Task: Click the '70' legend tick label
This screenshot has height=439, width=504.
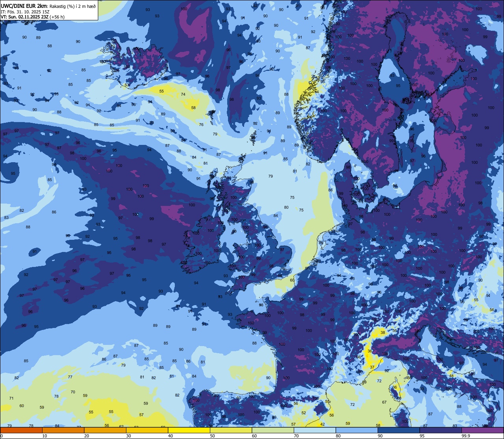Action: pyautogui.click(x=296, y=436)
